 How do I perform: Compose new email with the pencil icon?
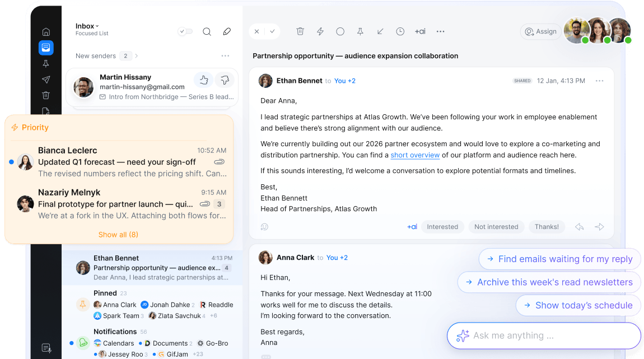pyautogui.click(x=227, y=31)
